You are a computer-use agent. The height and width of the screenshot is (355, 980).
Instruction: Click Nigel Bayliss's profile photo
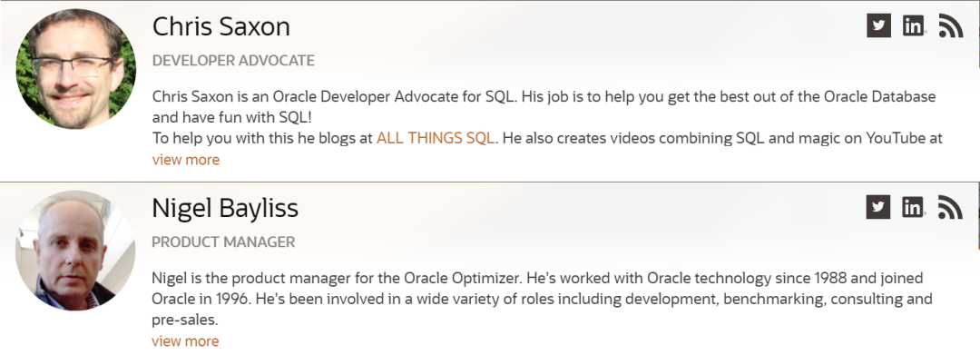75,250
